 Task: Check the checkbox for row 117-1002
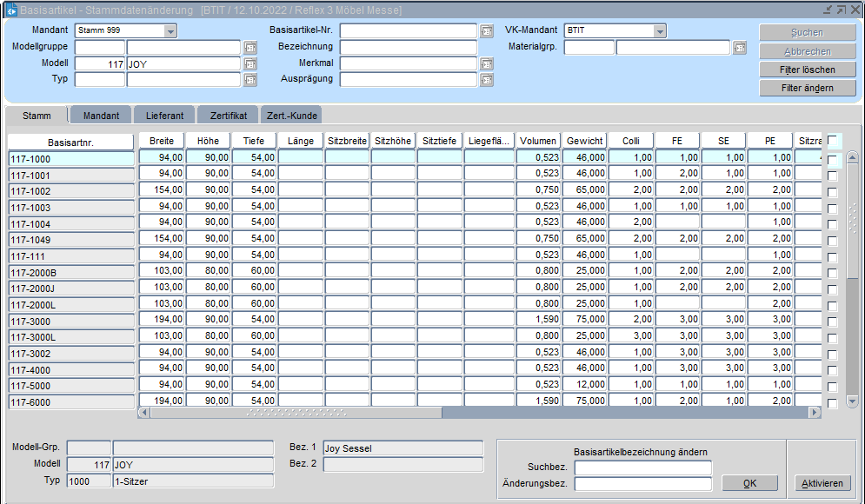point(833,191)
